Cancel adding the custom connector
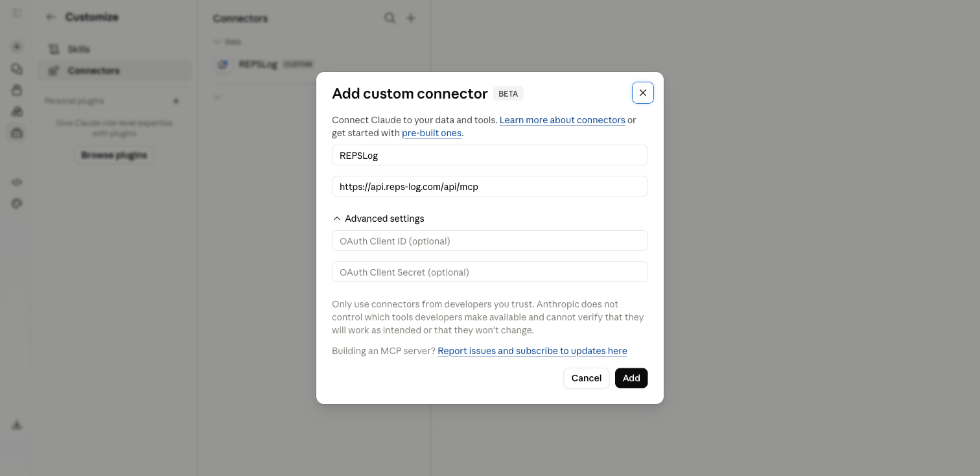980x476 pixels. (x=586, y=378)
